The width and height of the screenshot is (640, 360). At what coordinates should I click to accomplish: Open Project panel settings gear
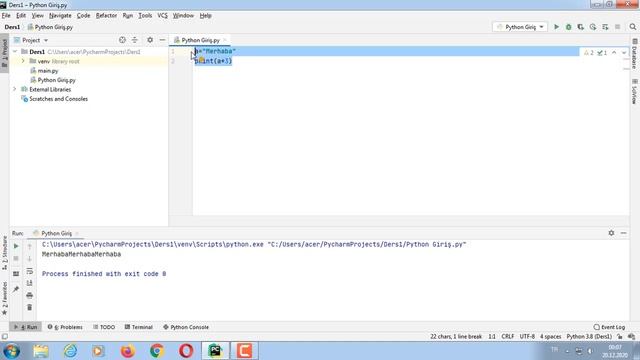tap(150, 40)
